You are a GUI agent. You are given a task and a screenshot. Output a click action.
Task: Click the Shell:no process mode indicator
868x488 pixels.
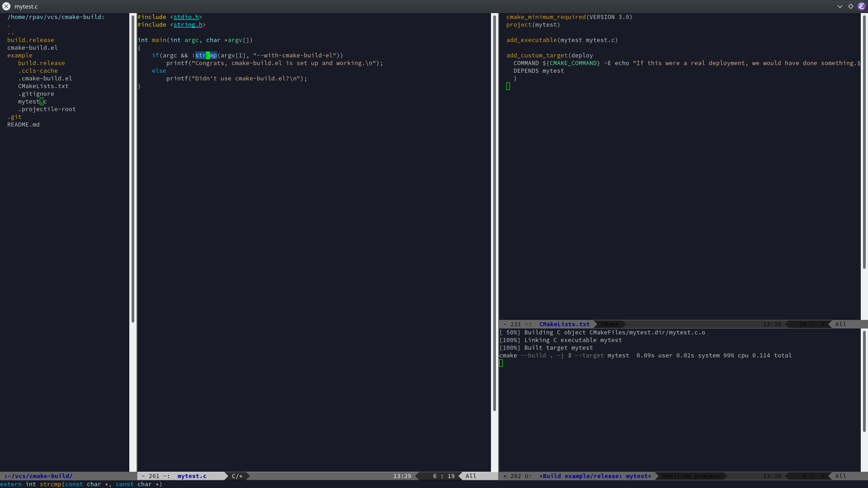(x=691, y=476)
